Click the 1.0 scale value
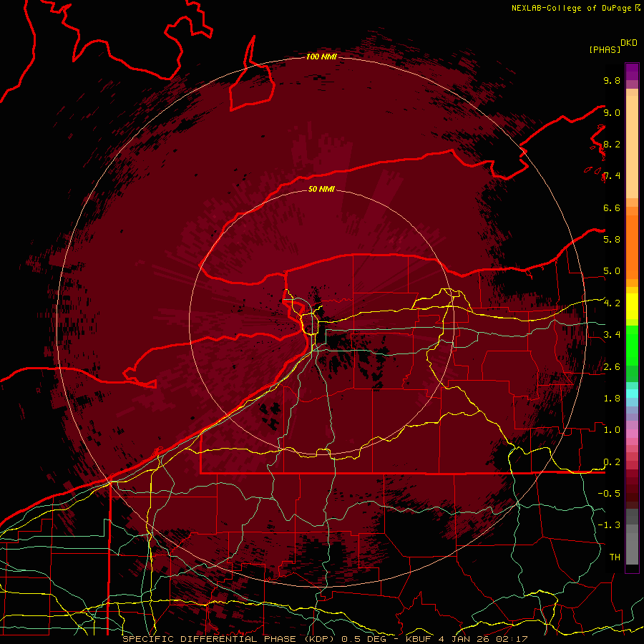644x644 pixels. coord(612,430)
